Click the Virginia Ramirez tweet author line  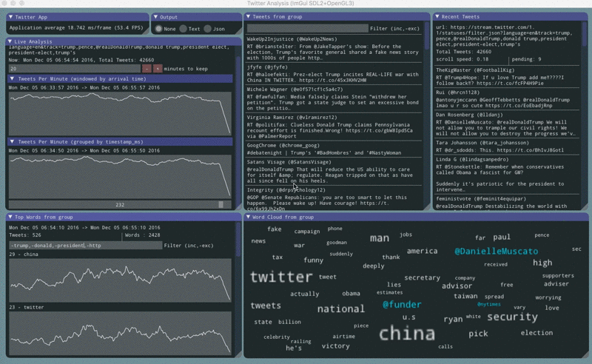coord(292,118)
